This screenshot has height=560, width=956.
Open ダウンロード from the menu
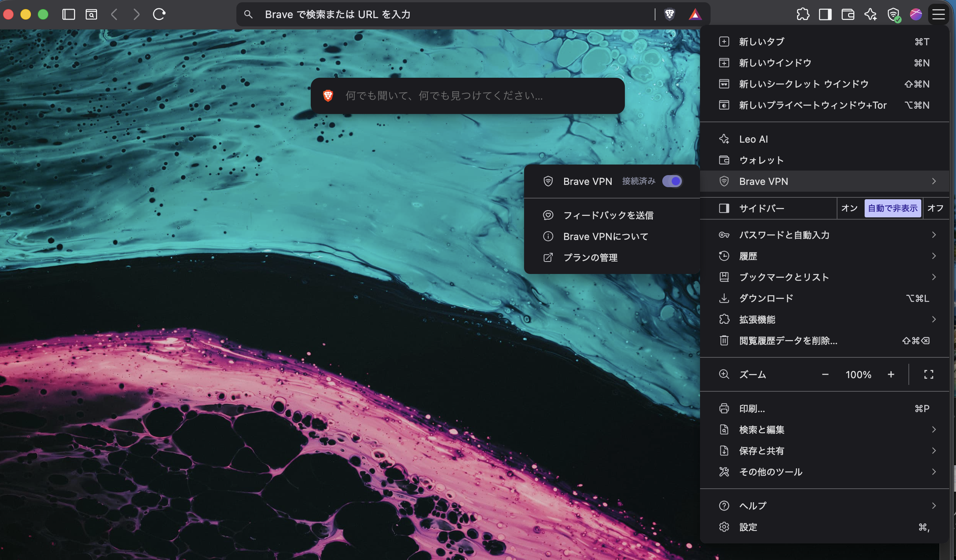click(x=824, y=298)
